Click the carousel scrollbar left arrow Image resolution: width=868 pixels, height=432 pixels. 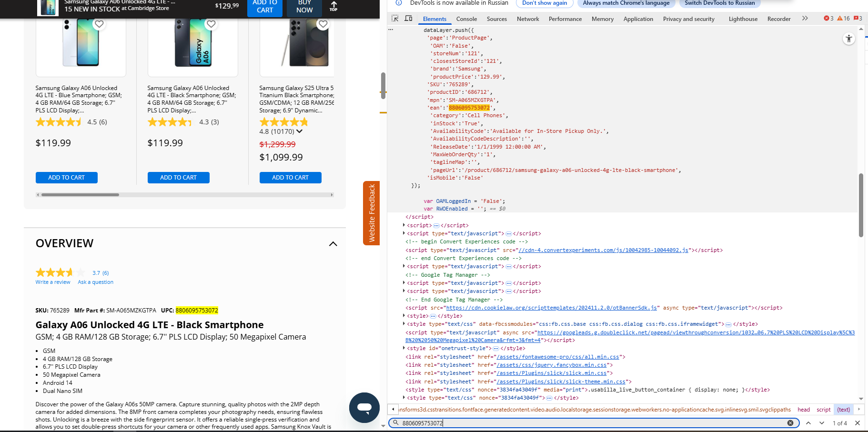pos(38,195)
